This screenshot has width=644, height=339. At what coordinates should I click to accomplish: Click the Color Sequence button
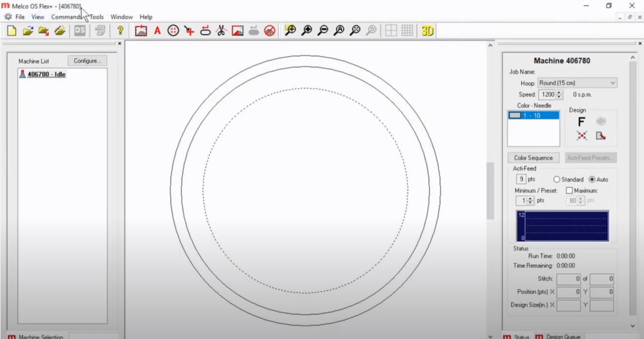pyautogui.click(x=533, y=158)
